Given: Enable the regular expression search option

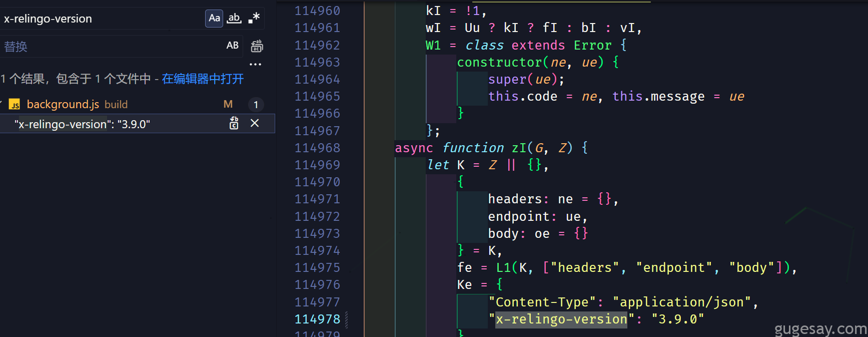Looking at the screenshot, I should (254, 19).
